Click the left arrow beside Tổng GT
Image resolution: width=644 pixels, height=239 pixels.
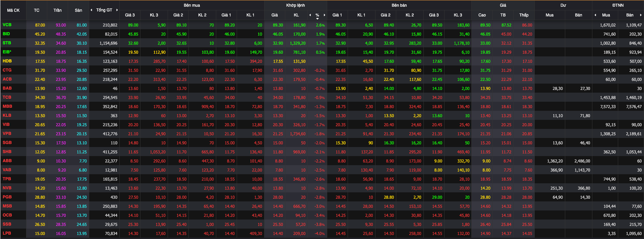[x=92, y=10]
